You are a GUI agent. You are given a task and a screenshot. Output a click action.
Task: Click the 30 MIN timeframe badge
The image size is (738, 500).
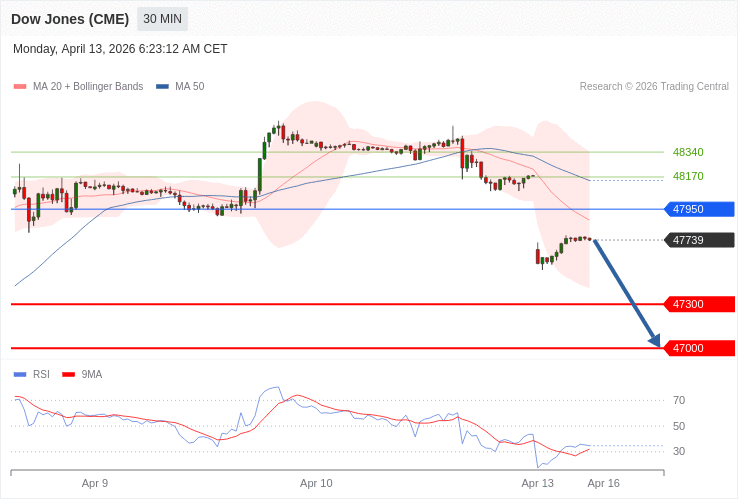162,19
